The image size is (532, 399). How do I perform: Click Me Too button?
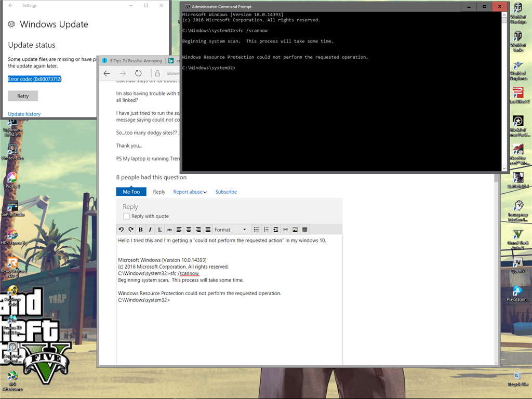coord(131,192)
